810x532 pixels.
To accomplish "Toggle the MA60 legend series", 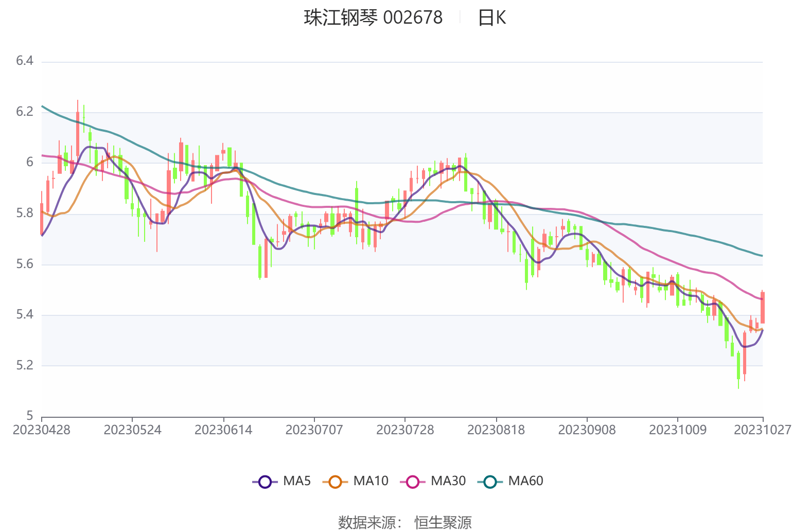I will pos(510,482).
